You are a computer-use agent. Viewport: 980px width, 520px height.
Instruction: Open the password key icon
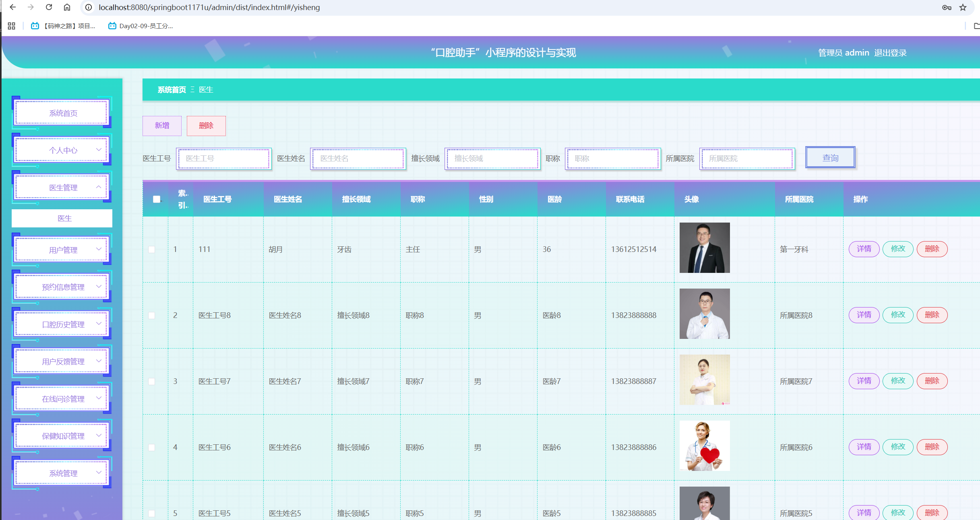point(947,7)
